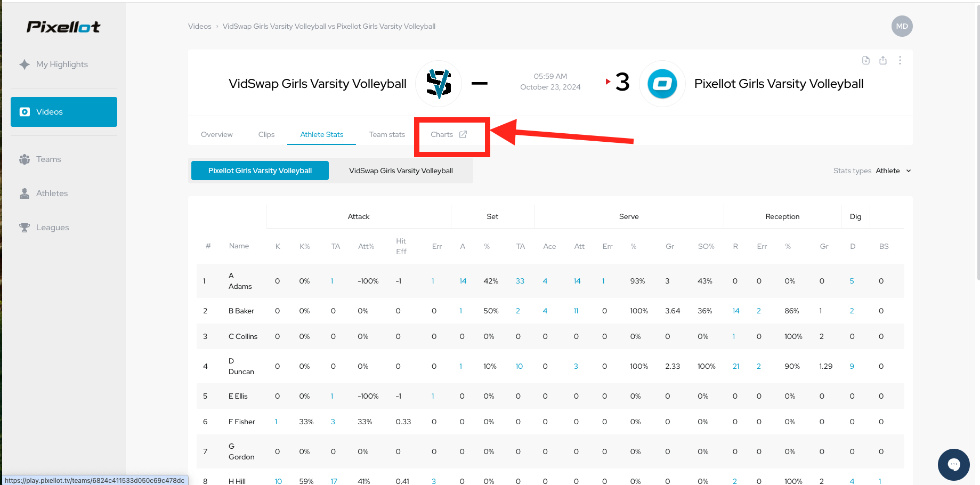Image resolution: width=980 pixels, height=485 pixels.
Task: Click the Teams group icon
Action: coord(25,159)
